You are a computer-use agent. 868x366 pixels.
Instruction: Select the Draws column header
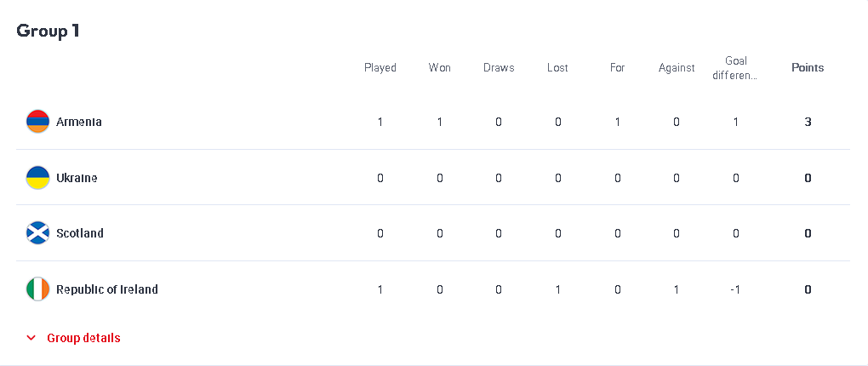(x=499, y=67)
